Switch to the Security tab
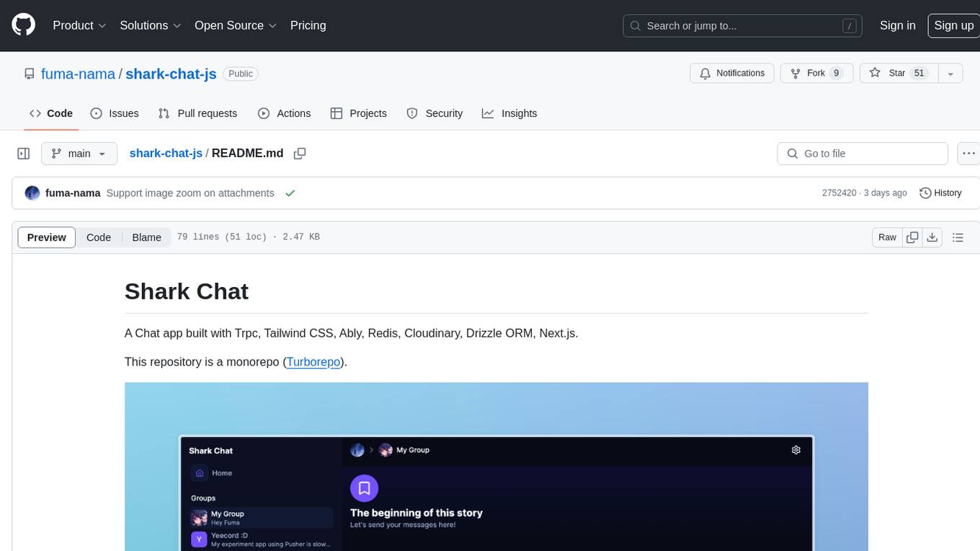Viewport: 980px width, 551px height. click(x=435, y=113)
